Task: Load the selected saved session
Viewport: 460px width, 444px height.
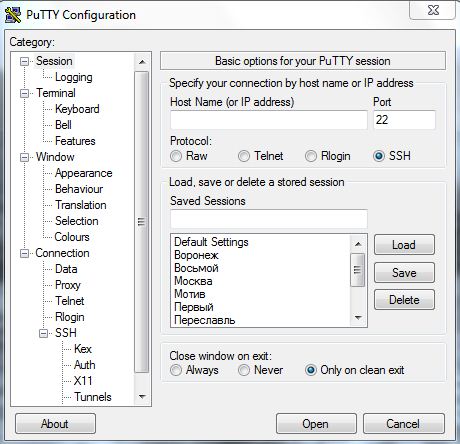Action: click(404, 245)
